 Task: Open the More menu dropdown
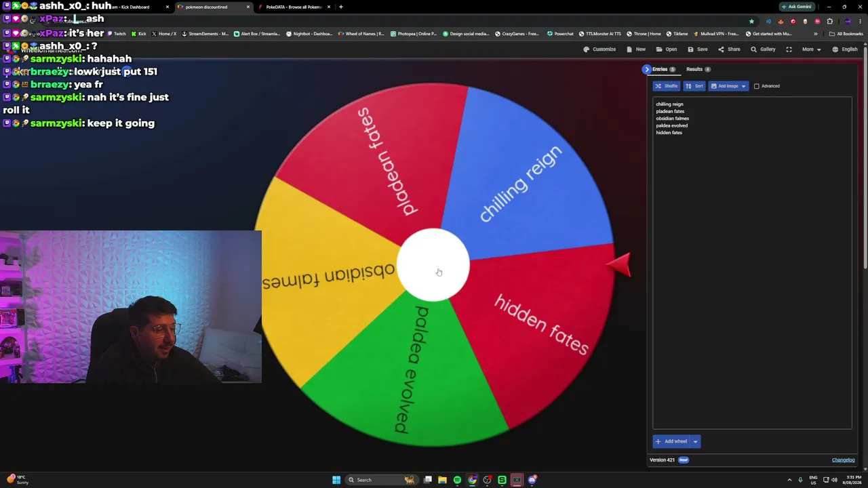coord(812,49)
